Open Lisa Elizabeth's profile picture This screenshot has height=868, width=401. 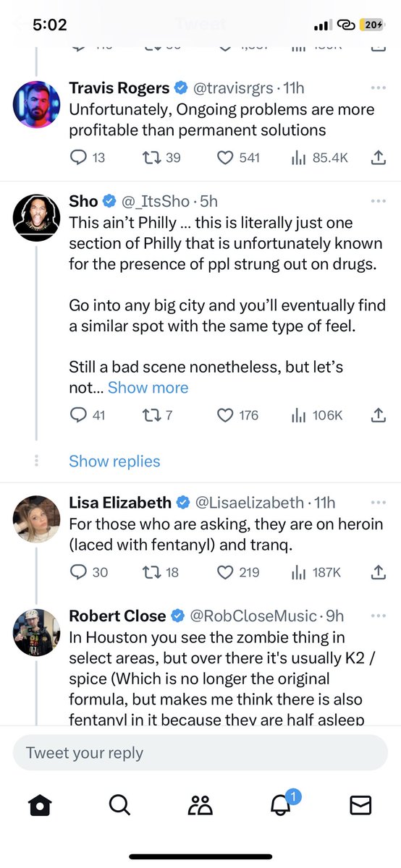coord(36,519)
